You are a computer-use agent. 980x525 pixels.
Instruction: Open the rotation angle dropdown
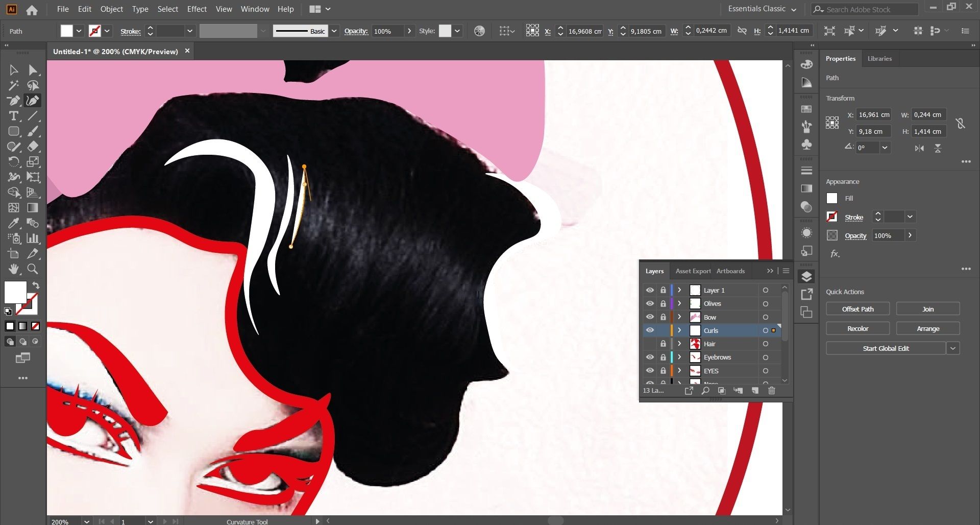(x=885, y=148)
